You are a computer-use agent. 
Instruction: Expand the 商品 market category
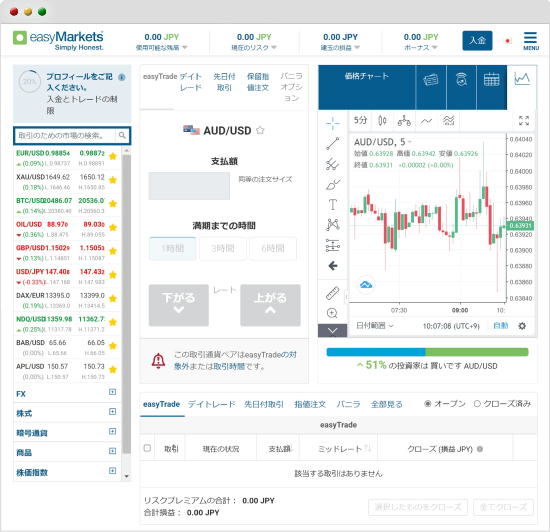coord(112,451)
